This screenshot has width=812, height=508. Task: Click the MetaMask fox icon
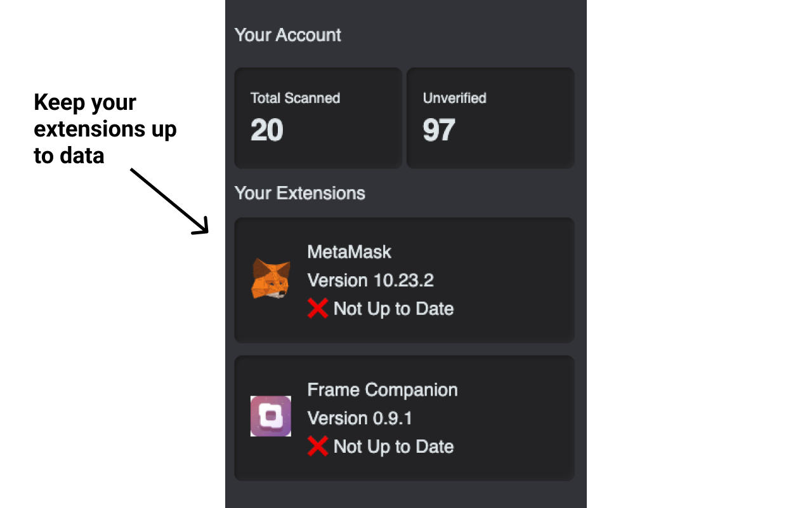[271, 279]
